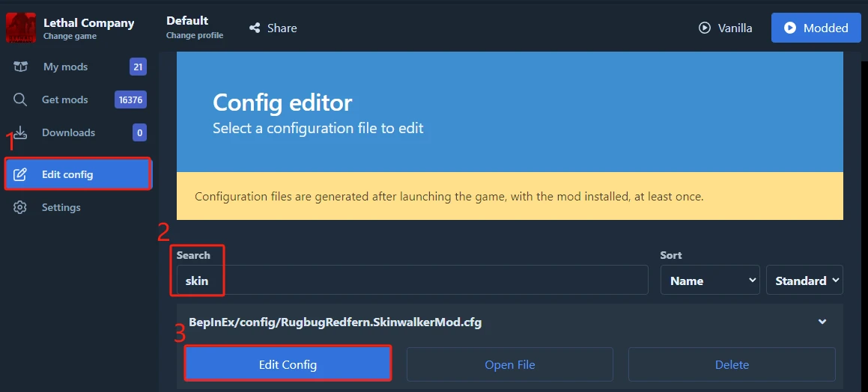Click the Lethal Company game icon
Image resolution: width=868 pixels, height=392 pixels.
pos(20,28)
